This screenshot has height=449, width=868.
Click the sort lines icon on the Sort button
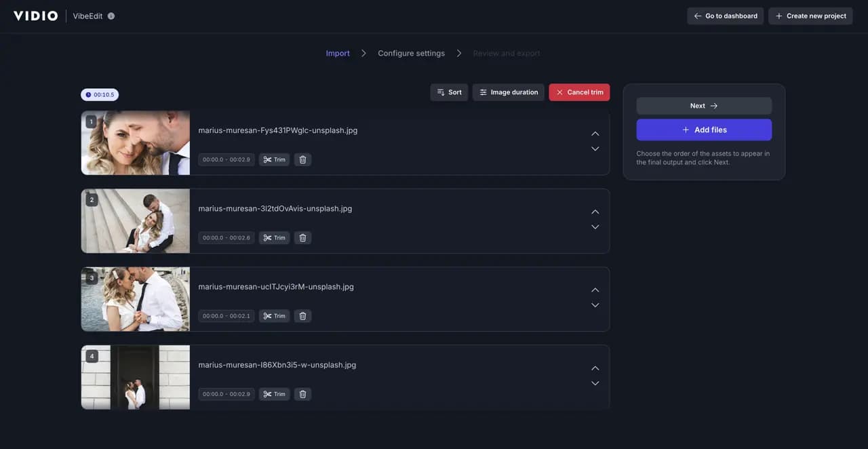(439, 92)
